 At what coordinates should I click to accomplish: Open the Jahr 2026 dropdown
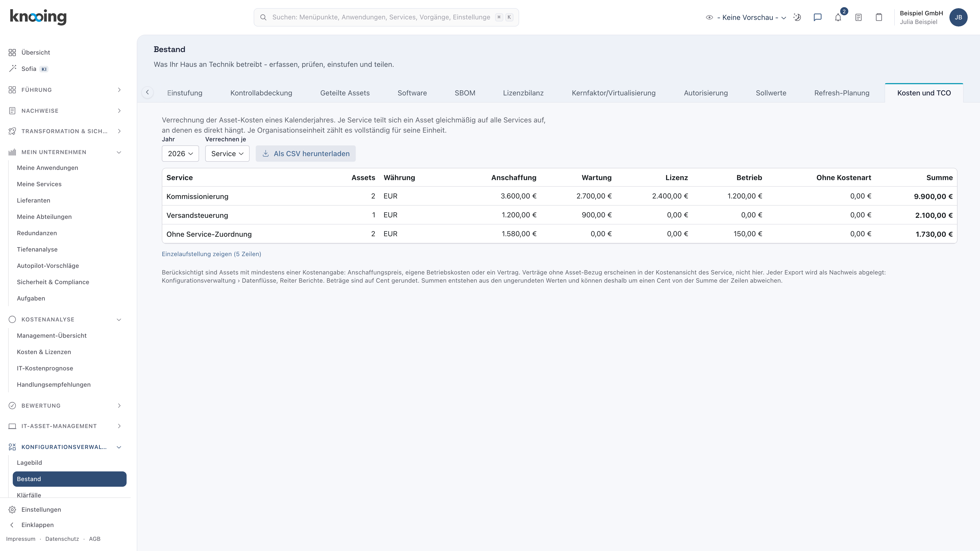pos(180,154)
